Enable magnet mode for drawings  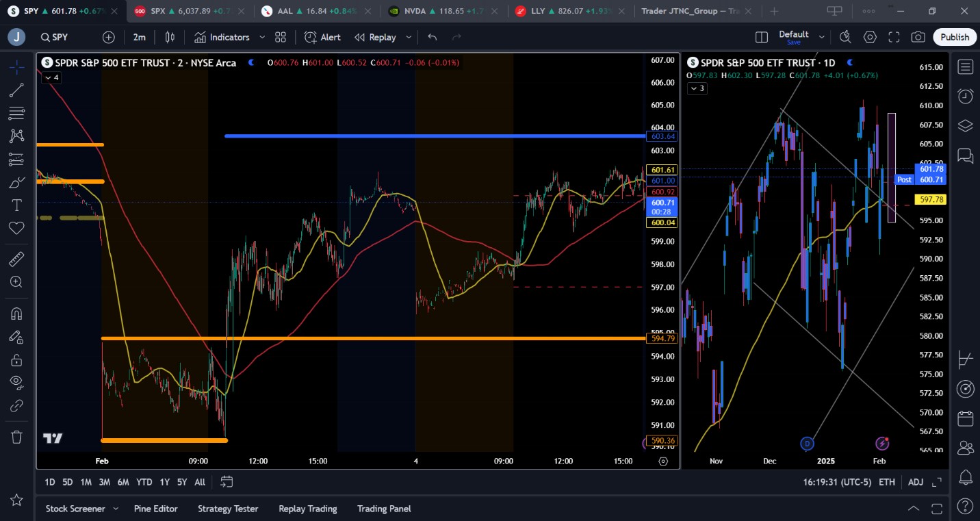(x=16, y=314)
